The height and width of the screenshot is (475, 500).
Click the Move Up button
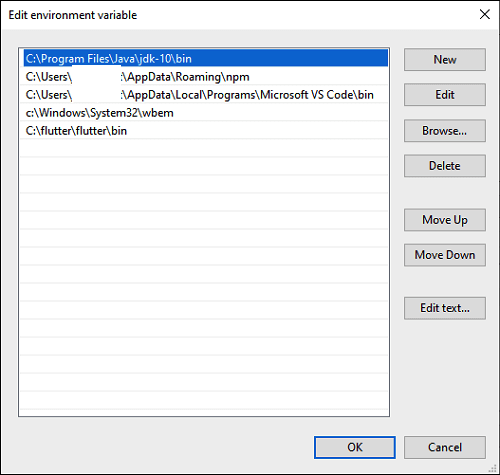pos(445,220)
